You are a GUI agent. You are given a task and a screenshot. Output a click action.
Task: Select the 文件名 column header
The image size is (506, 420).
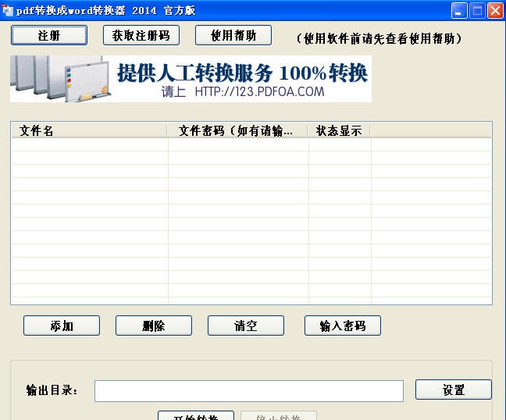click(x=89, y=130)
